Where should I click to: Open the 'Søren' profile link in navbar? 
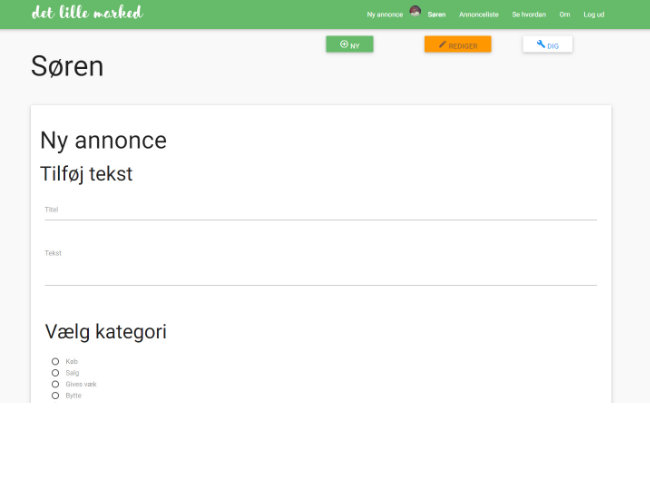tap(436, 15)
